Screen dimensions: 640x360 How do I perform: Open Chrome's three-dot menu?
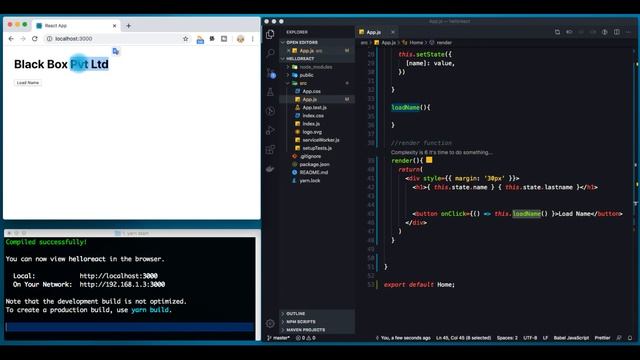click(253, 39)
